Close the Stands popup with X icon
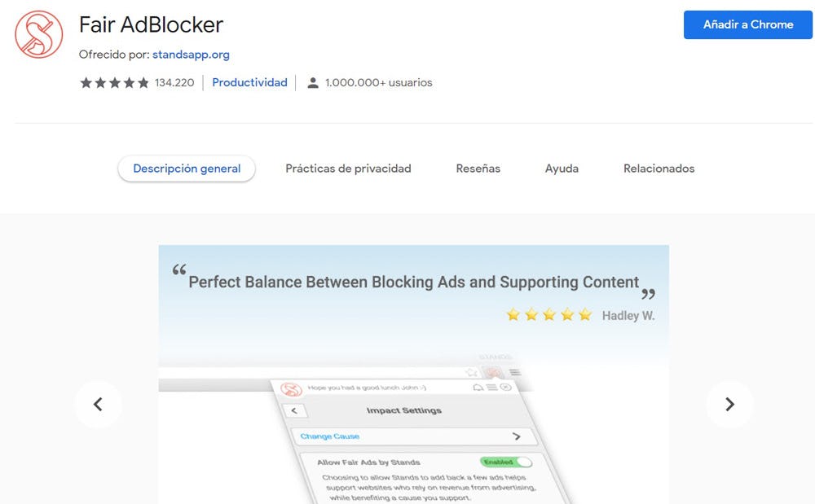 point(505,388)
